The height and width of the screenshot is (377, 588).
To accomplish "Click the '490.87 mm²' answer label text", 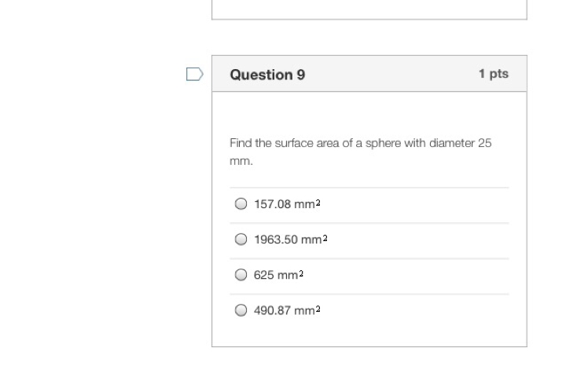I will point(287,311).
